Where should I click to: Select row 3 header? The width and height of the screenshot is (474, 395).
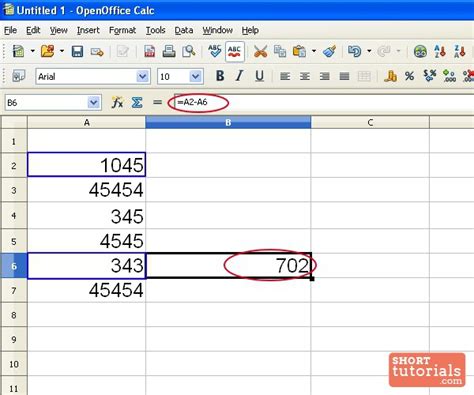point(14,190)
